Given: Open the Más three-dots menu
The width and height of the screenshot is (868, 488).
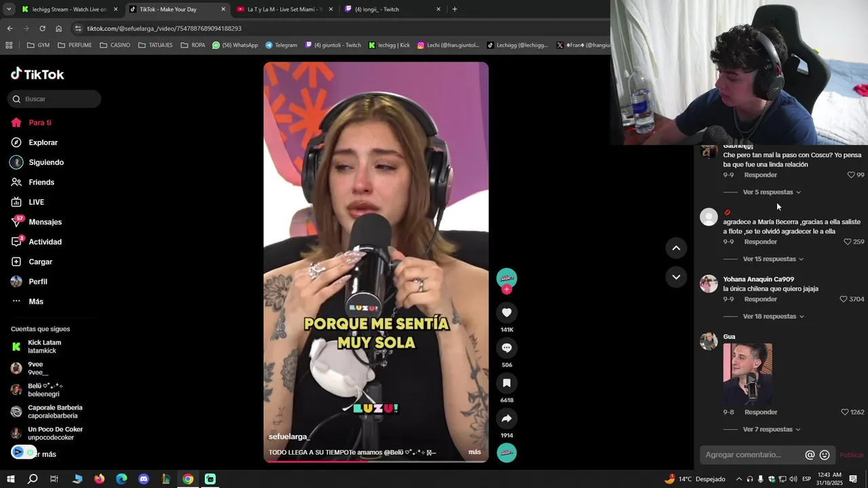Looking at the screenshot, I should click(x=16, y=302).
